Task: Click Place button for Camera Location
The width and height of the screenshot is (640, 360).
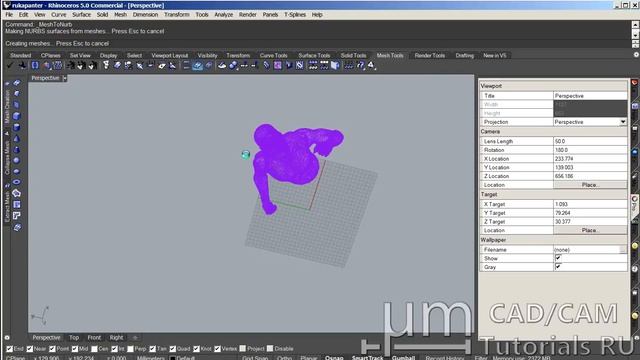Action: 590,185
